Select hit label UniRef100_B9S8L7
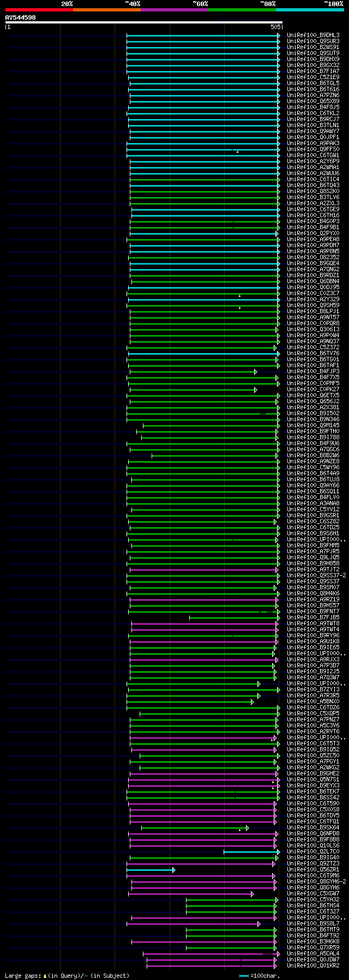Screen dimensions: 349x980 tap(313, 924)
